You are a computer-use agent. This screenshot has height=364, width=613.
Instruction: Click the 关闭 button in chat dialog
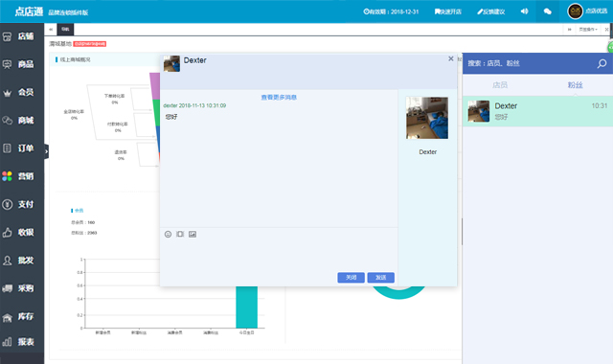point(352,278)
